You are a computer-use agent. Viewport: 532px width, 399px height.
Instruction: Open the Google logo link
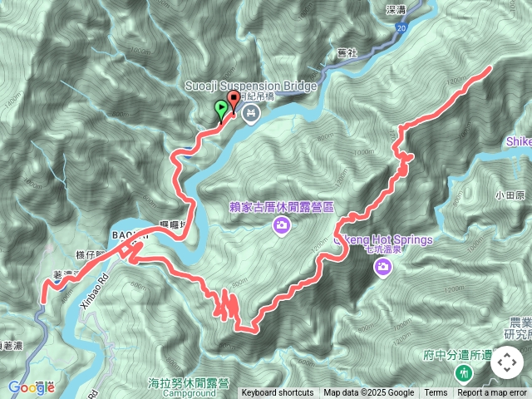point(32,387)
